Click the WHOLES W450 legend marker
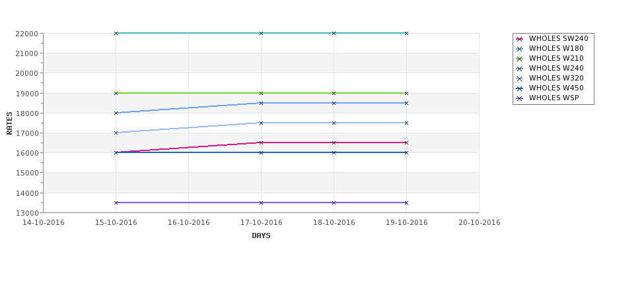The height and width of the screenshot is (283, 644). coord(520,88)
